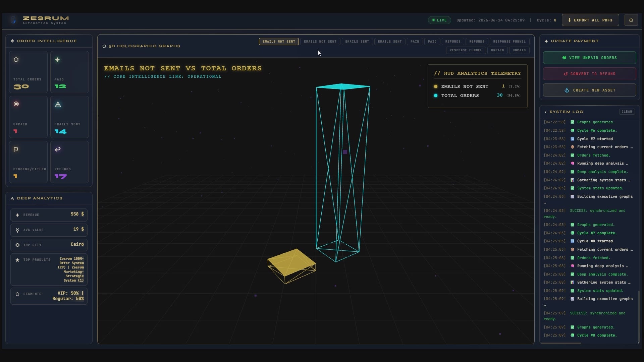Screen dimensions: 644x362
Task: Click the Top City value 'Cairo'
Action: click(77, 244)
